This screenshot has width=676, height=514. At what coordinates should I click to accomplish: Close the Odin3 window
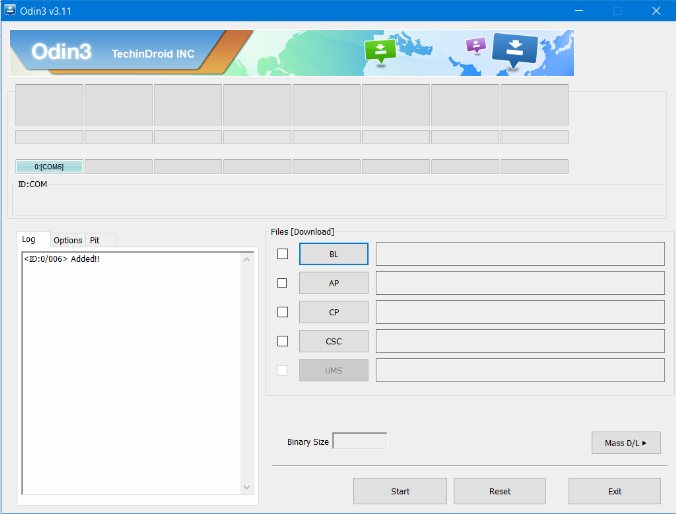(x=656, y=10)
